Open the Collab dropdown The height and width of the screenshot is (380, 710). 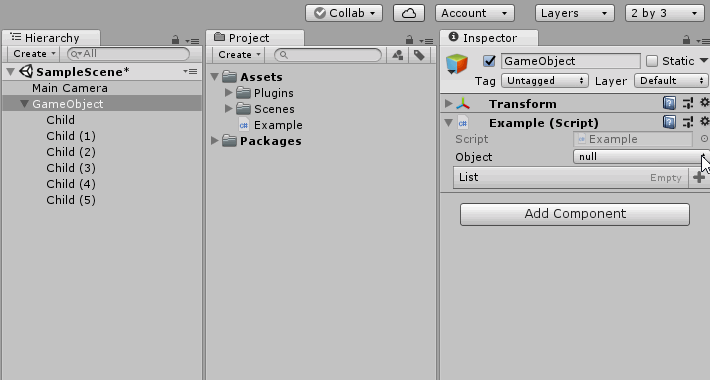[x=344, y=13]
